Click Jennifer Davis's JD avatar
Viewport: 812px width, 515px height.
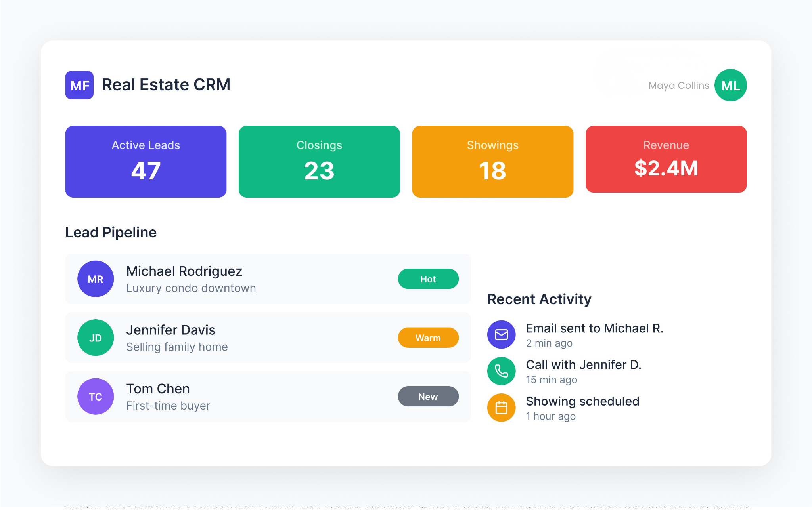[x=96, y=338]
